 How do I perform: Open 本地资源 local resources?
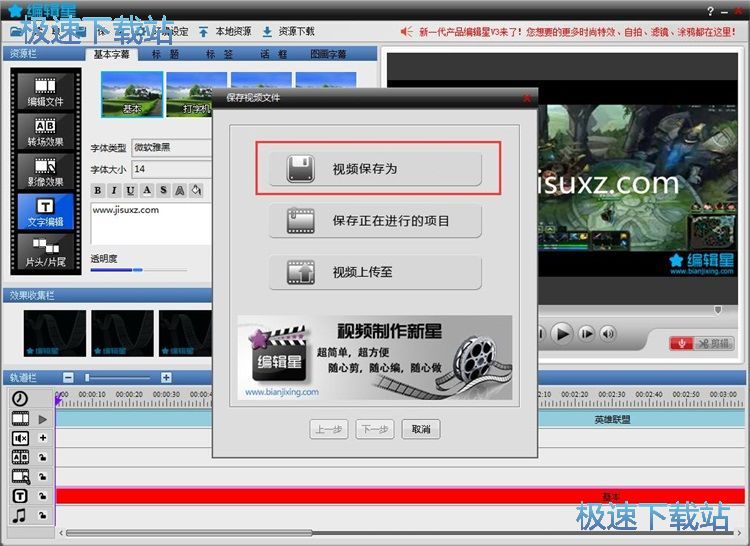coord(225,32)
